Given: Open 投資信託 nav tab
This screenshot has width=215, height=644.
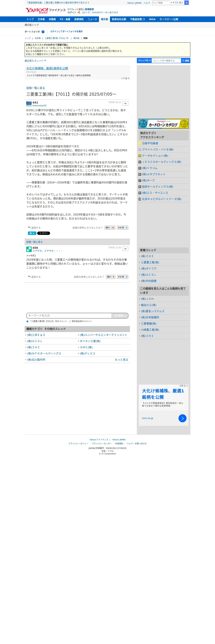Looking at the screenshot, I should [x=79, y=19].
